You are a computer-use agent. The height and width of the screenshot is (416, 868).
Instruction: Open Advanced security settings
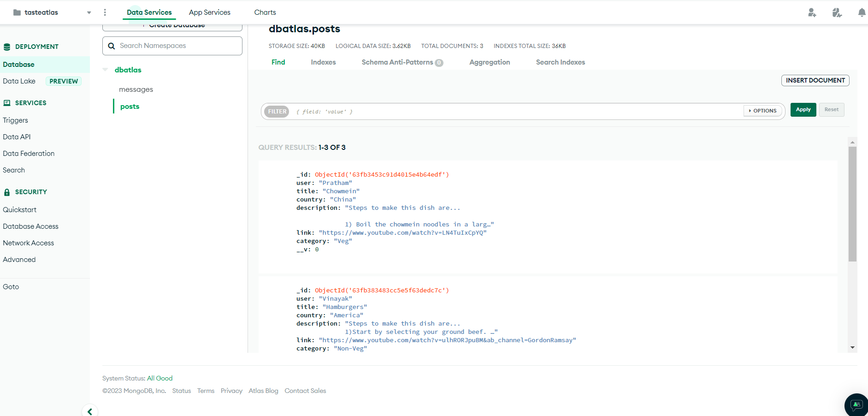(19, 260)
